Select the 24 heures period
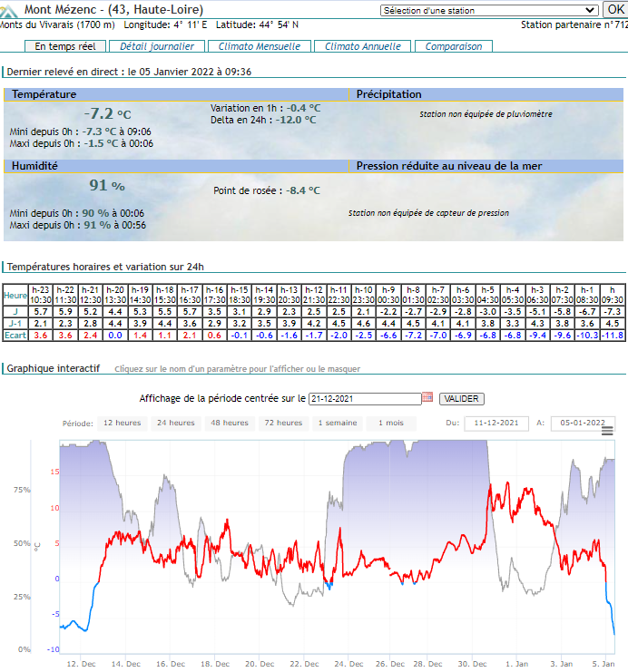Screen dimensions: 628x672 click(x=176, y=423)
